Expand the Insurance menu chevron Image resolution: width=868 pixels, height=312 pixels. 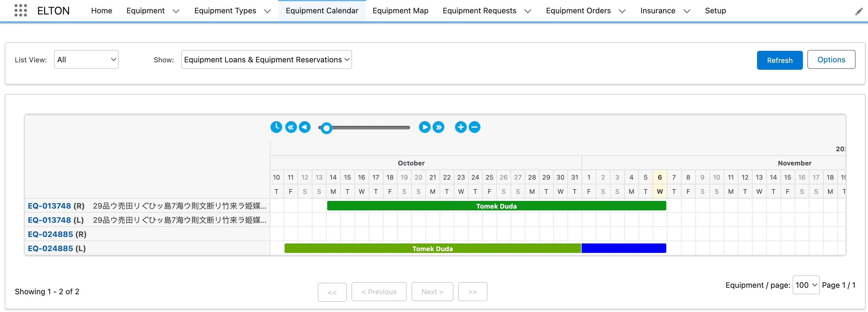(x=687, y=11)
